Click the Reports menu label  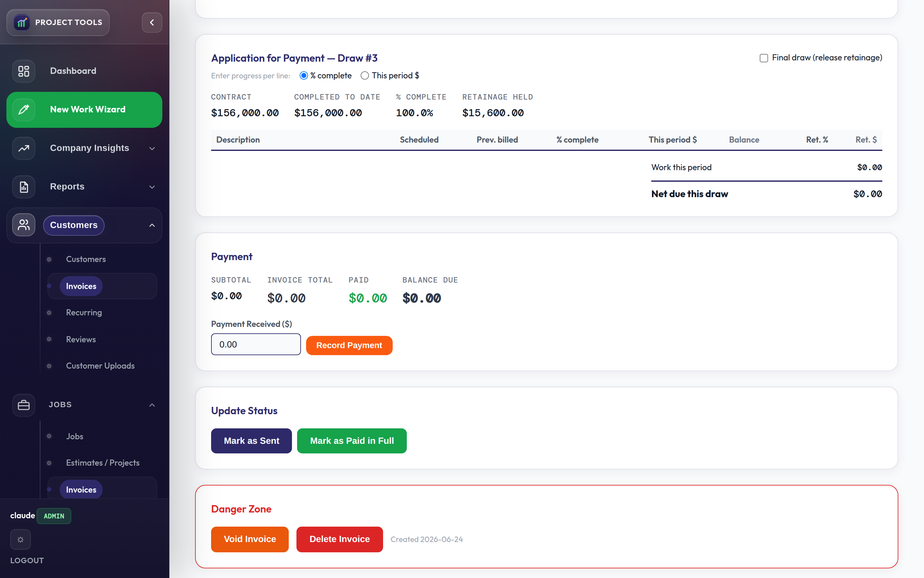click(67, 187)
